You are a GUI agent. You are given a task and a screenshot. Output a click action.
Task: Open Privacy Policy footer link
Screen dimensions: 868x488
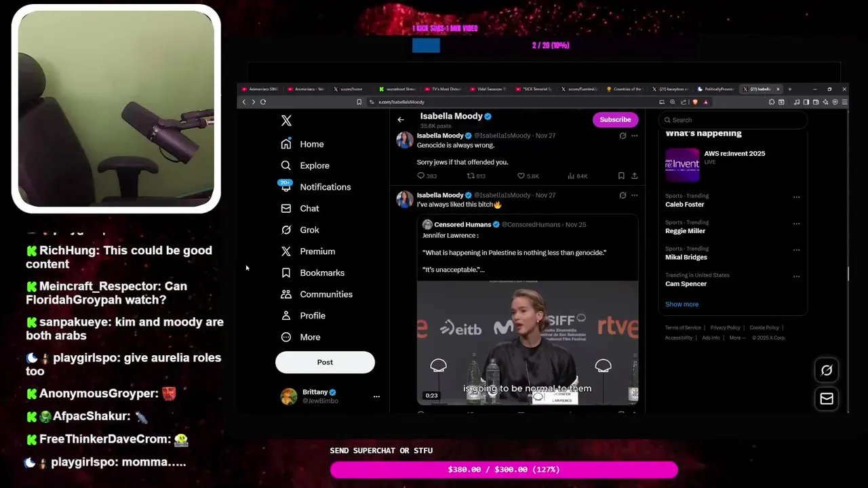click(725, 328)
